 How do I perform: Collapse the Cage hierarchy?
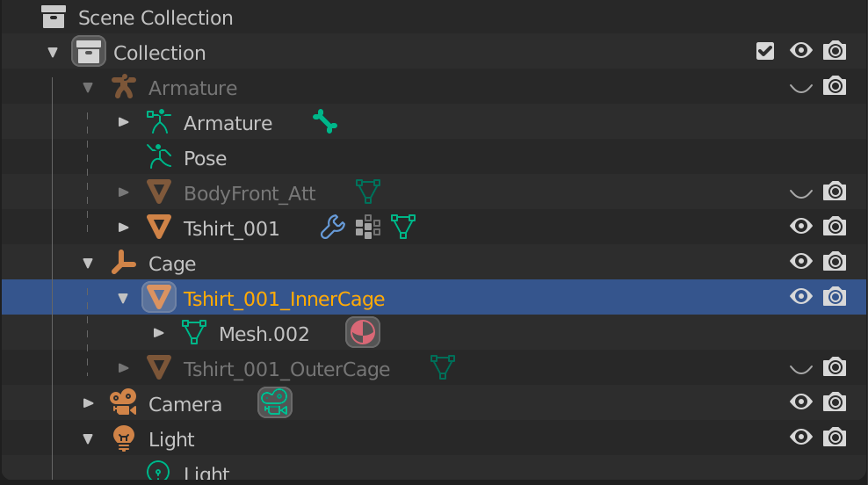coord(88,263)
